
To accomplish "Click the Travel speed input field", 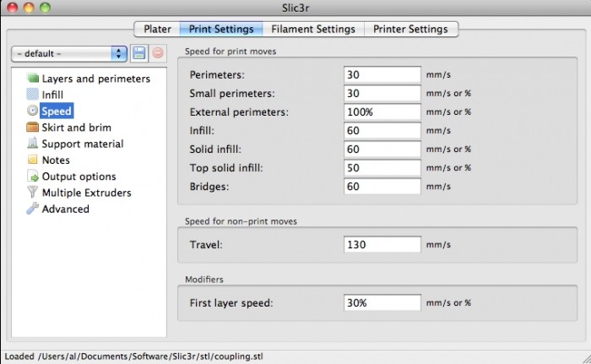I will pos(382,245).
